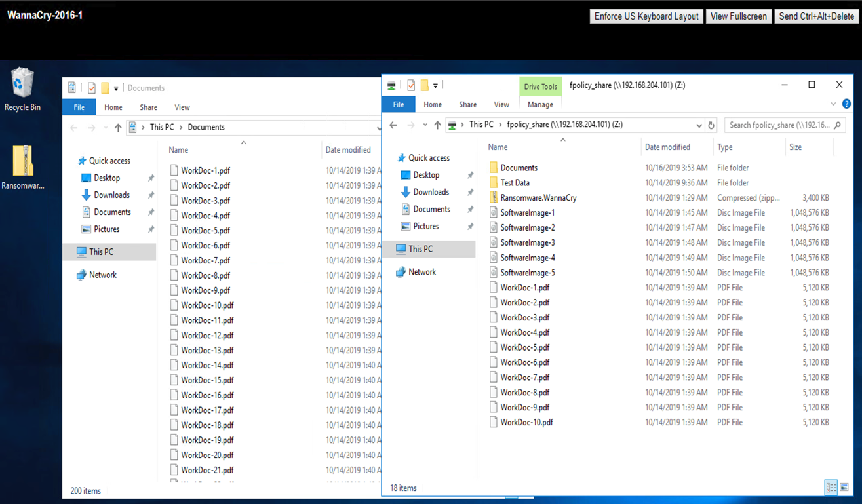862x504 pixels.
Task: Switch to large icons view
Action: (844, 488)
